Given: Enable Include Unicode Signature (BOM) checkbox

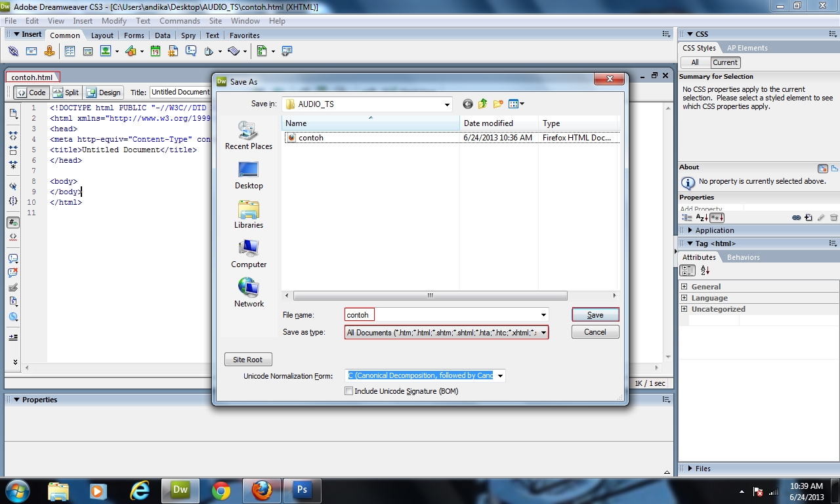Looking at the screenshot, I should (x=349, y=391).
